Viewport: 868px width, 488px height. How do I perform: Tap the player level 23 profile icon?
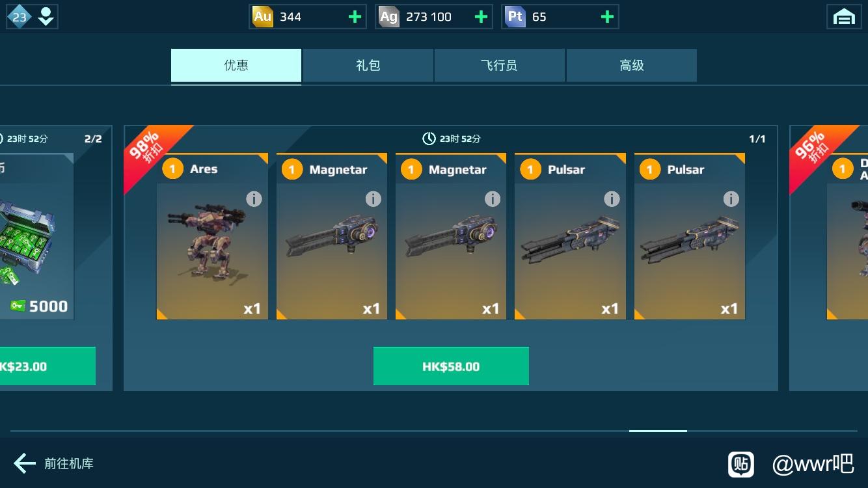click(32, 17)
